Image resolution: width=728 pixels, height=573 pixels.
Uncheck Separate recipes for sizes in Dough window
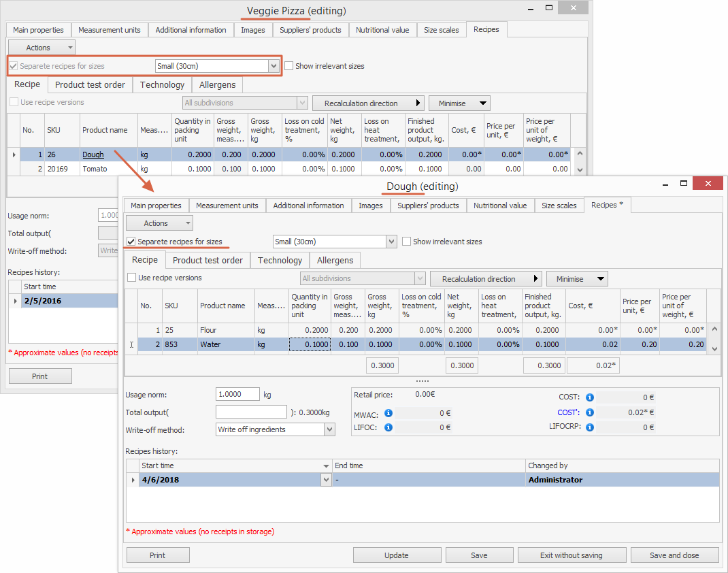point(131,242)
